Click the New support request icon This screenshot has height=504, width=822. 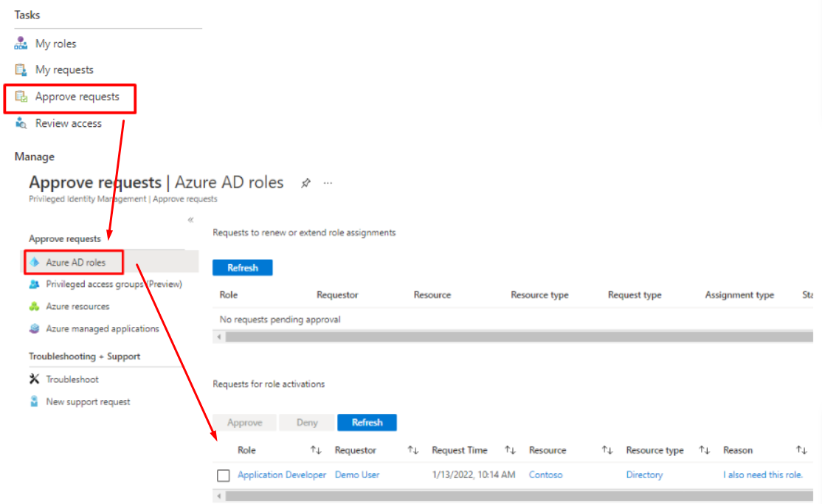point(34,402)
